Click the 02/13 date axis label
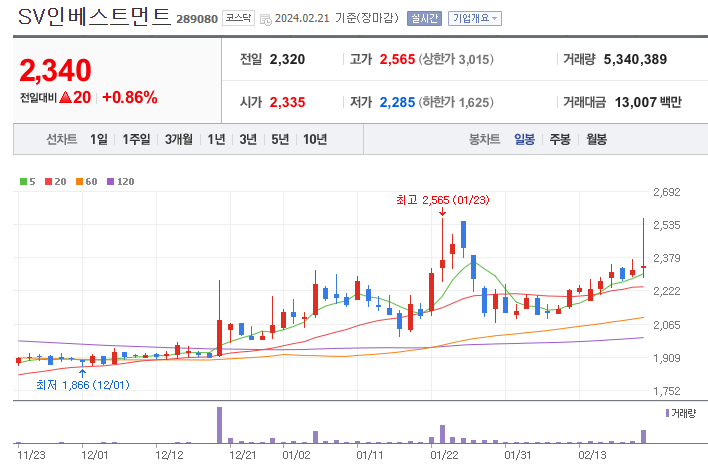Screen dimensions: 708x465 pos(592,455)
